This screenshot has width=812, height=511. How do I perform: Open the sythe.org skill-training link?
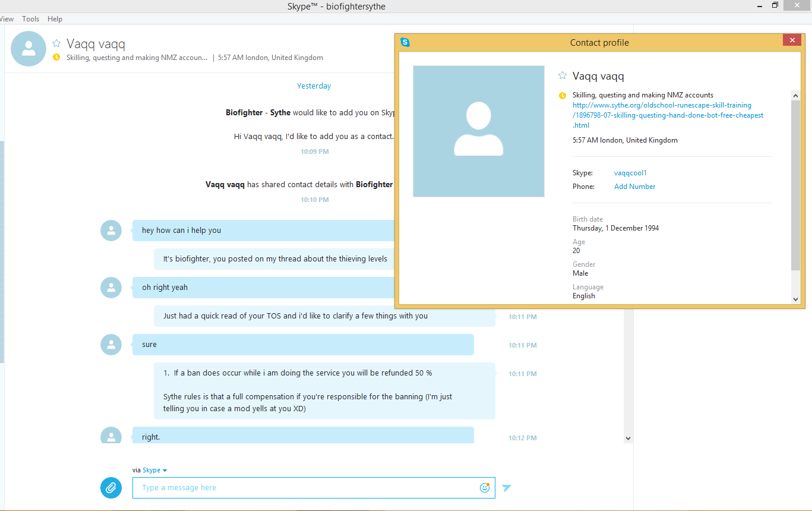click(x=668, y=115)
